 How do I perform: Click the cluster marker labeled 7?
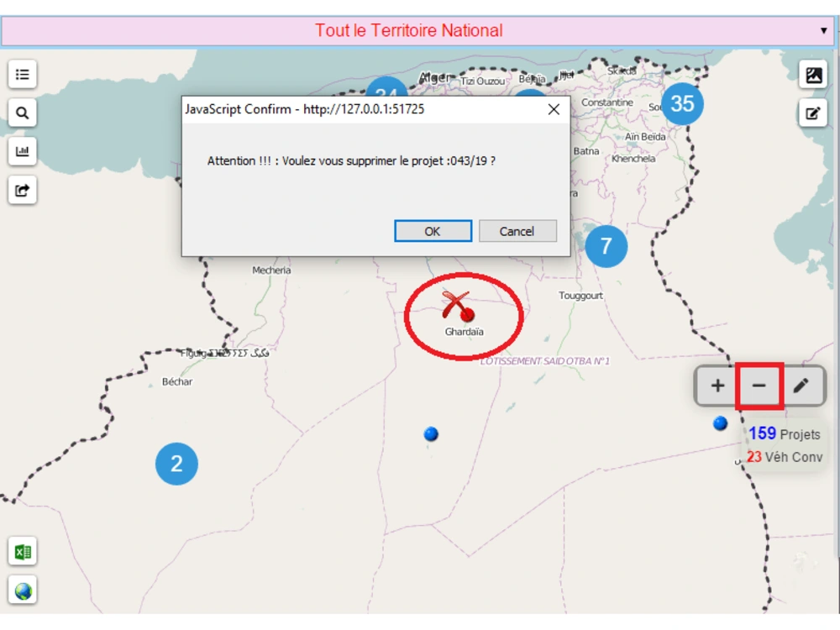606,246
